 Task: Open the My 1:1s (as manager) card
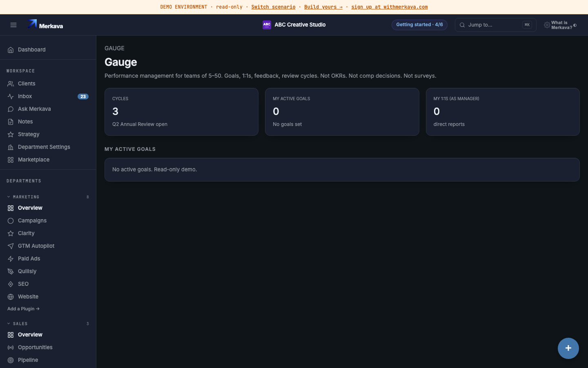(x=503, y=112)
